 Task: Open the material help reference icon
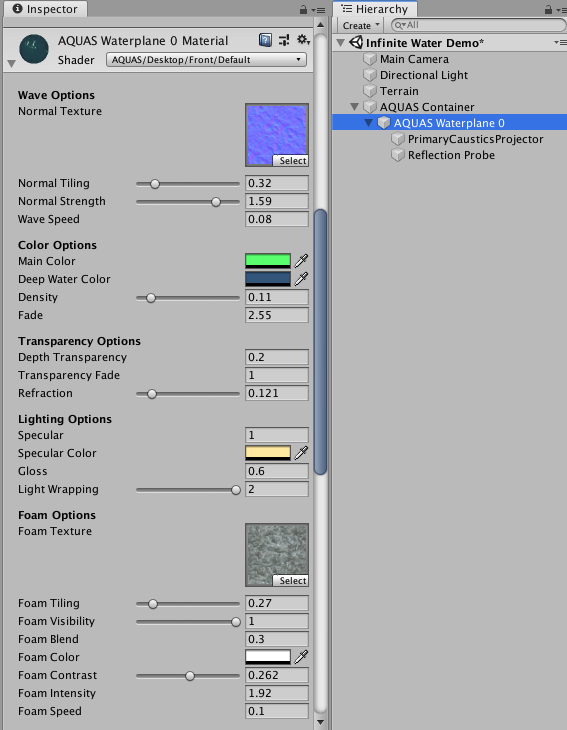[x=265, y=41]
